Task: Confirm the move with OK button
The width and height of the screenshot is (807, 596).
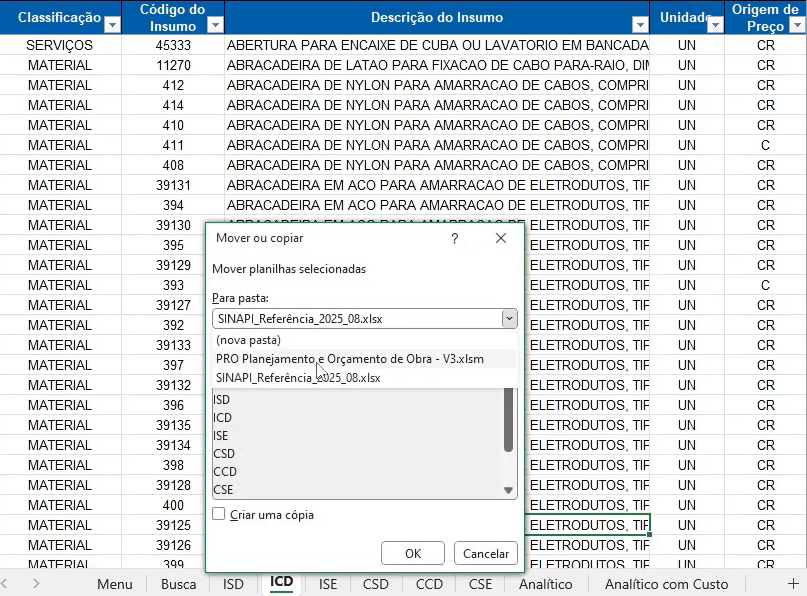Action: click(412, 553)
